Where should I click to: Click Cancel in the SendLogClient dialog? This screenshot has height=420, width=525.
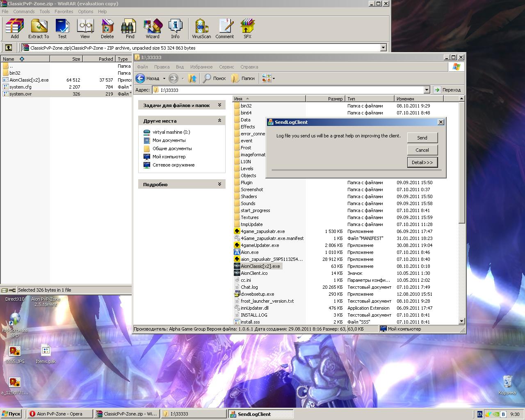(422, 150)
